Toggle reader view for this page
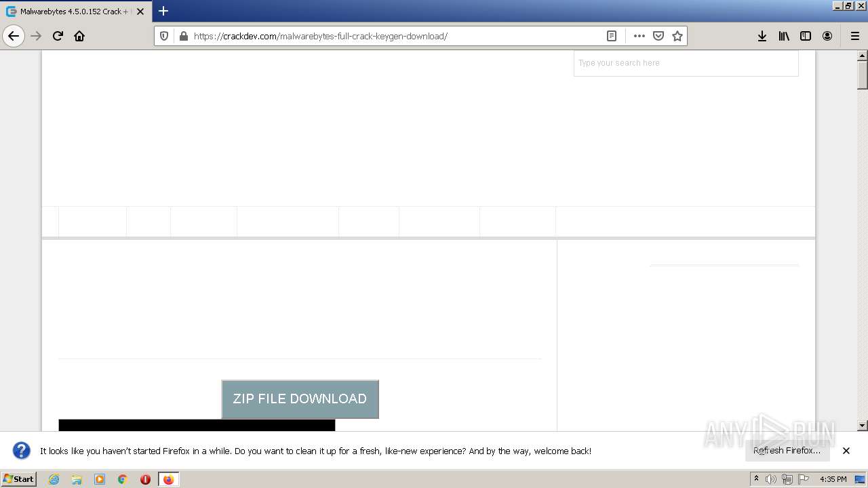 pyautogui.click(x=612, y=36)
